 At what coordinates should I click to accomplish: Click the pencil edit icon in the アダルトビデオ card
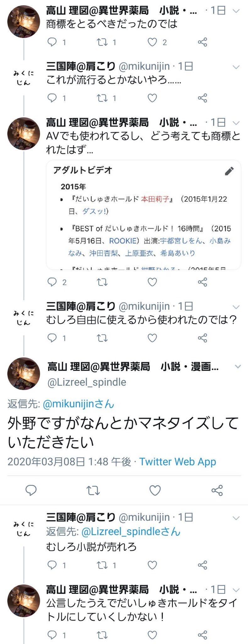[229, 171]
